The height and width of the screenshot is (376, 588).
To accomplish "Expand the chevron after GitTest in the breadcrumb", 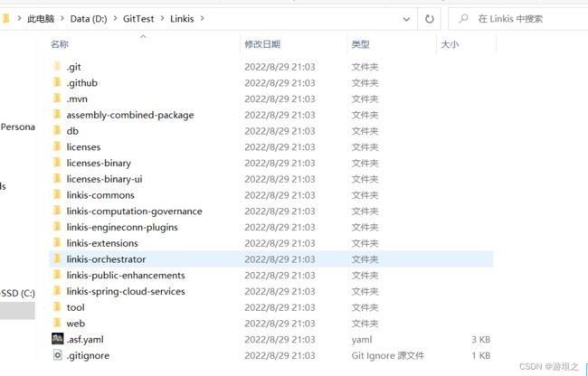I will click(x=162, y=18).
